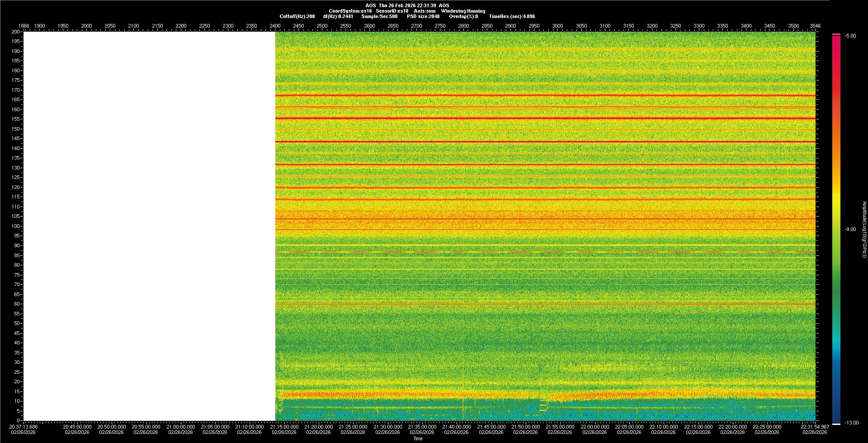Click the -9.00 midpoint on color scale
This screenshot has height=443, width=868.
[850, 229]
